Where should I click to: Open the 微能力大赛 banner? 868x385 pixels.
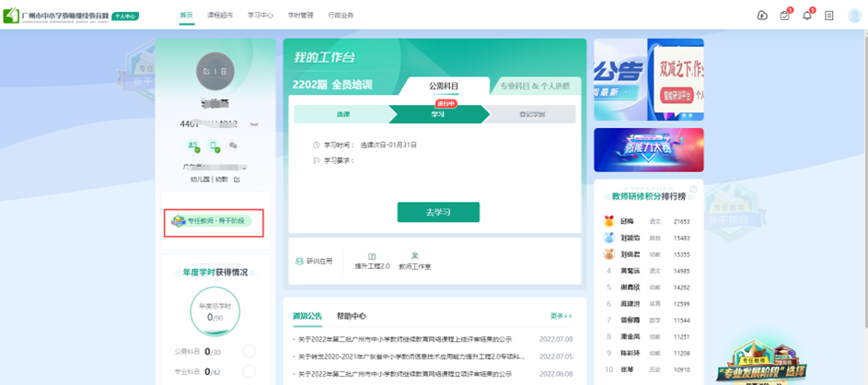click(x=649, y=150)
